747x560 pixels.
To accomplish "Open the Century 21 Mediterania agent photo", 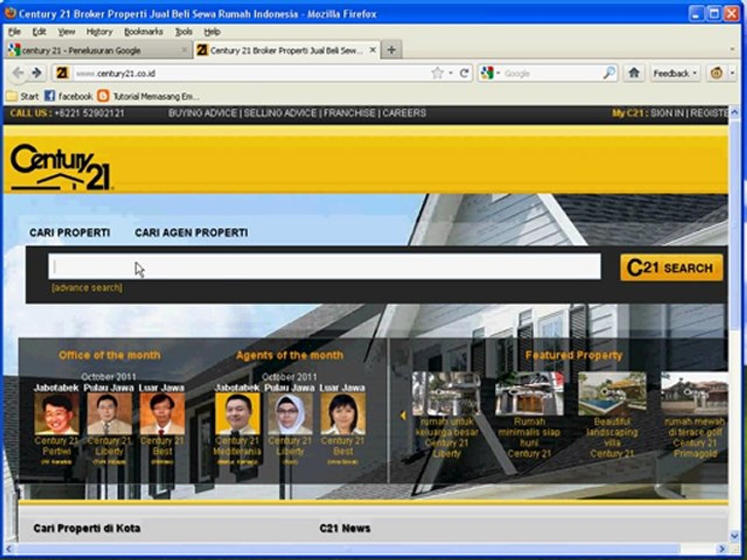I will click(x=238, y=414).
